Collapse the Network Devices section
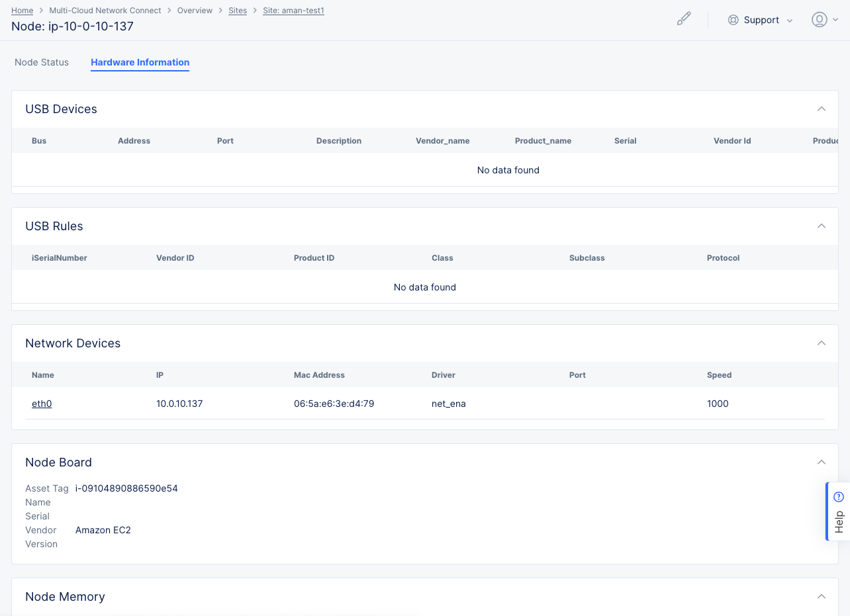The image size is (850, 616). tap(822, 343)
